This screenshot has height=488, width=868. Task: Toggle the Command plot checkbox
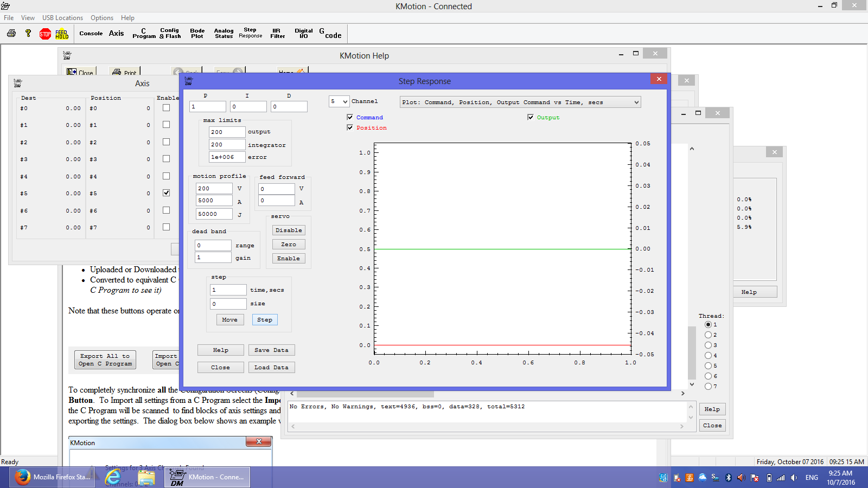point(350,117)
